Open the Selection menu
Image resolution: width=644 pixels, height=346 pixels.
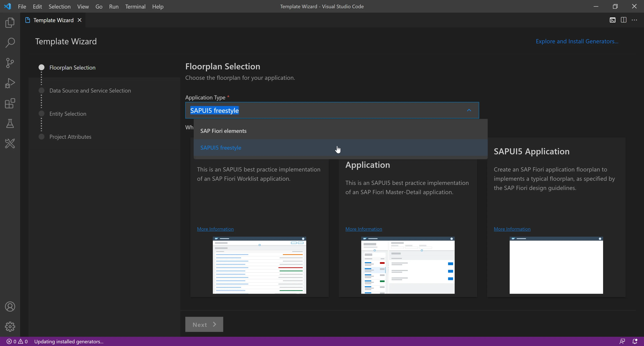point(60,7)
